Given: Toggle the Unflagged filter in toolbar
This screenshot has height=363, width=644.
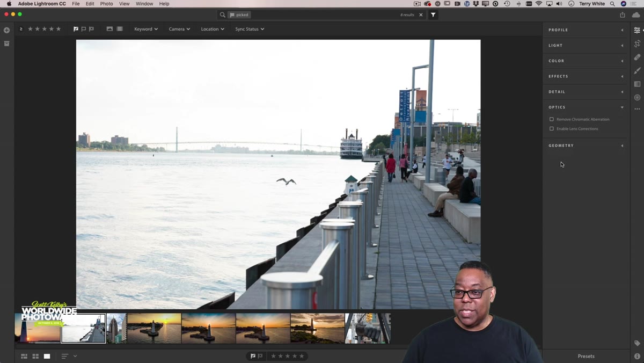Looking at the screenshot, I should pyautogui.click(x=84, y=29).
